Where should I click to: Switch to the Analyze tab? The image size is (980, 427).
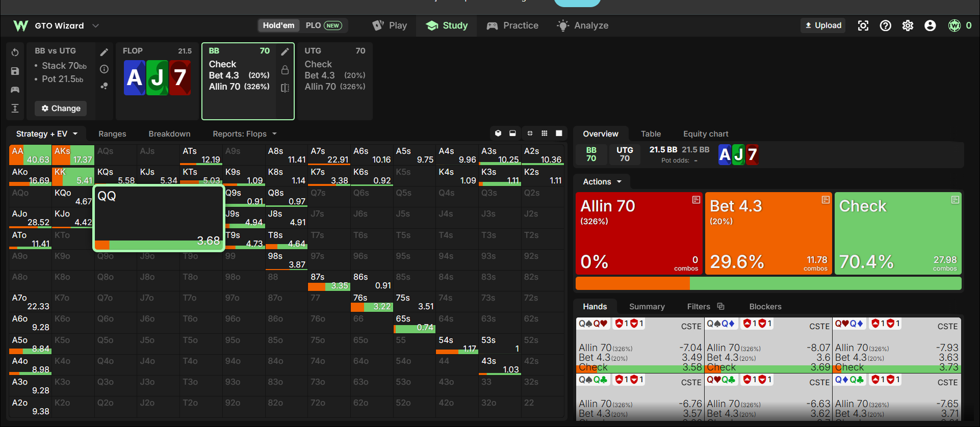pyautogui.click(x=582, y=25)
